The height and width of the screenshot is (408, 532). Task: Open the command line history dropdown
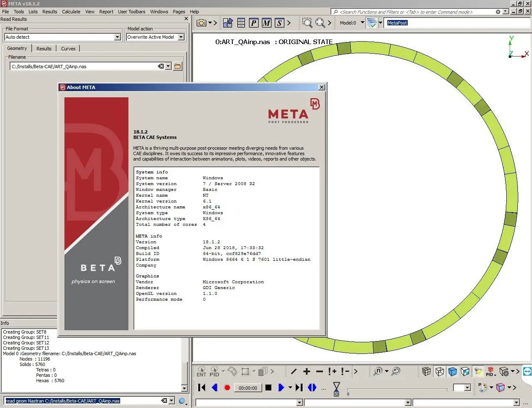coord(171,401)
